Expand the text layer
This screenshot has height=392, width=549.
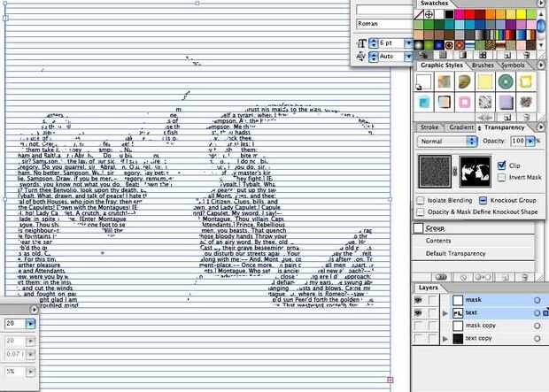click(445, 313)
